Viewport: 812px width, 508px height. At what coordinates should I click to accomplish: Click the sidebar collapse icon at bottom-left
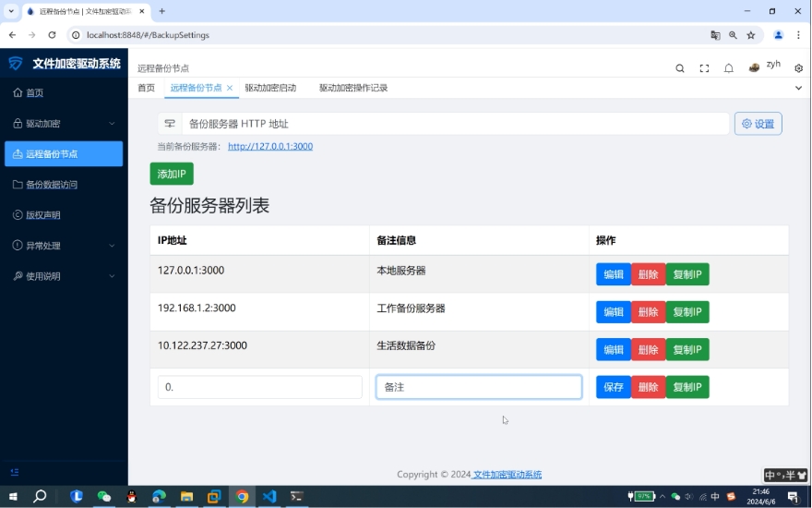point(14,472)
